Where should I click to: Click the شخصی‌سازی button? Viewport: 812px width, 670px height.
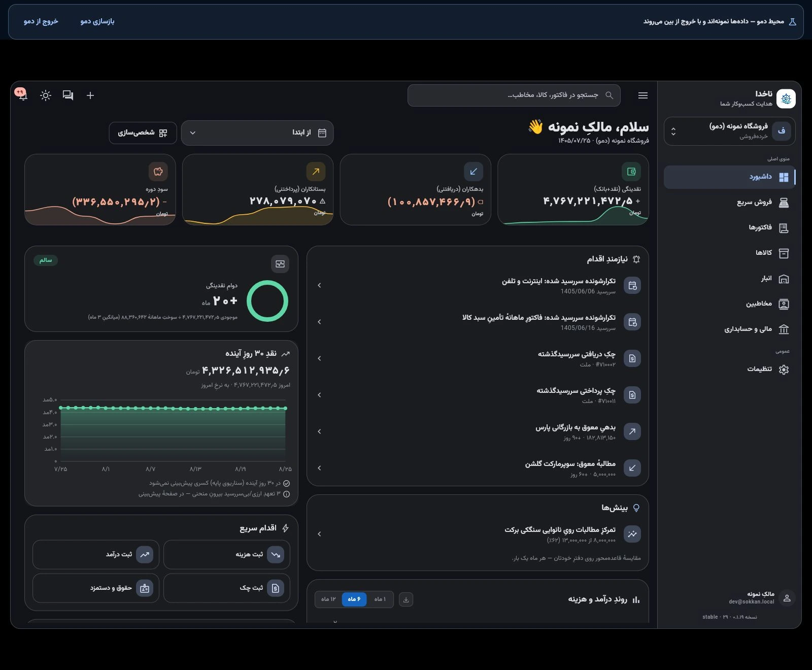[x=143, y=133]
